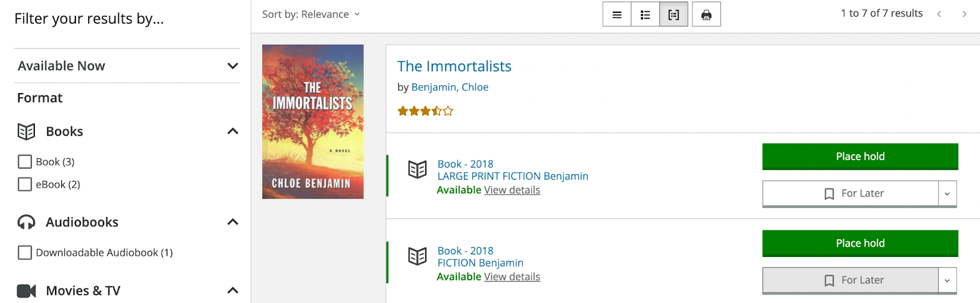Screen dimensions: 980x303
Task: Select the grouped results view icon
Action: [x=674, y=15]
